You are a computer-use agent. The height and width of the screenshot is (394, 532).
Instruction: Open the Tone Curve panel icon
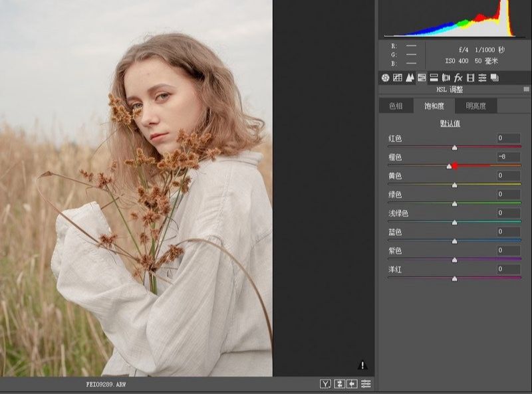tap(397, 78)
